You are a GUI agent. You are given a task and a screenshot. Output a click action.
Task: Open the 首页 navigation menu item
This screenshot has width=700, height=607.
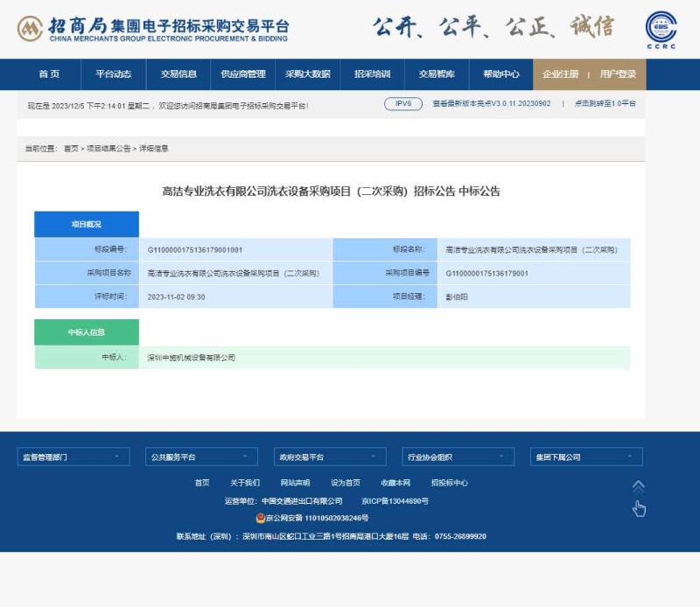[49, 74]
